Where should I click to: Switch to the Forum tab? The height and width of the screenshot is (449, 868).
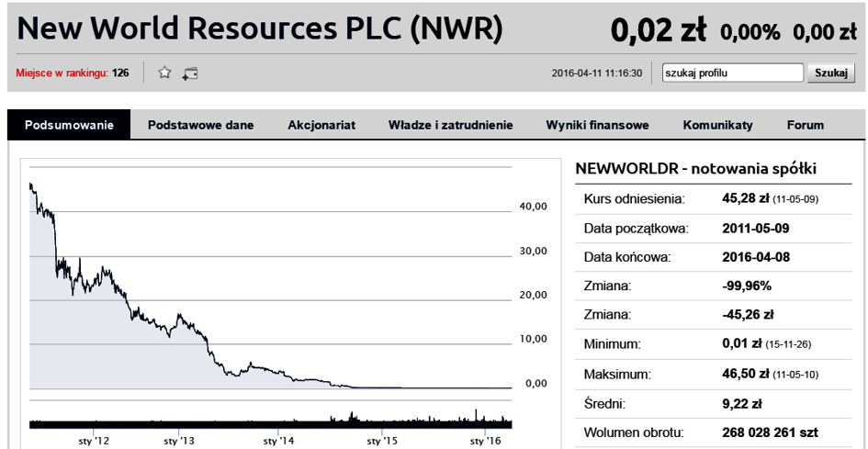pos(805,125)
